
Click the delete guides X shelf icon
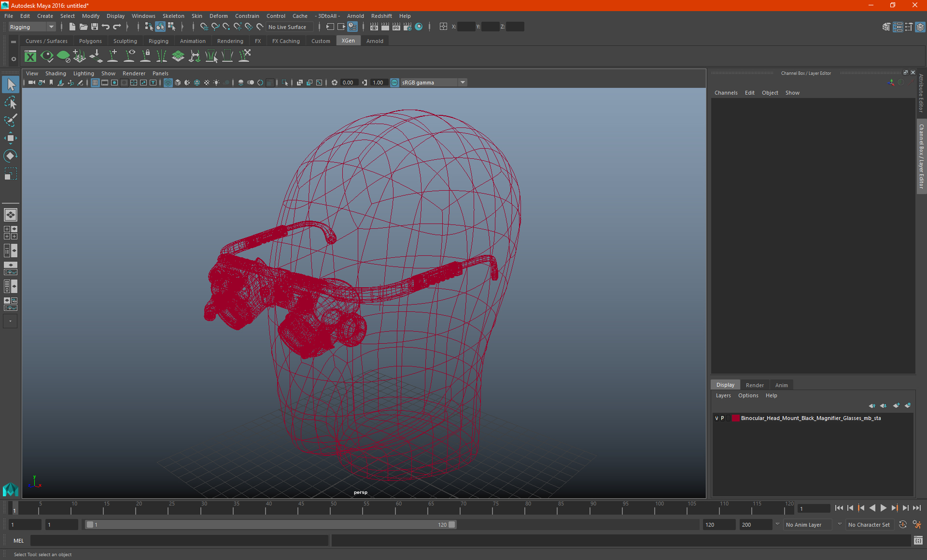click(245, 56)
